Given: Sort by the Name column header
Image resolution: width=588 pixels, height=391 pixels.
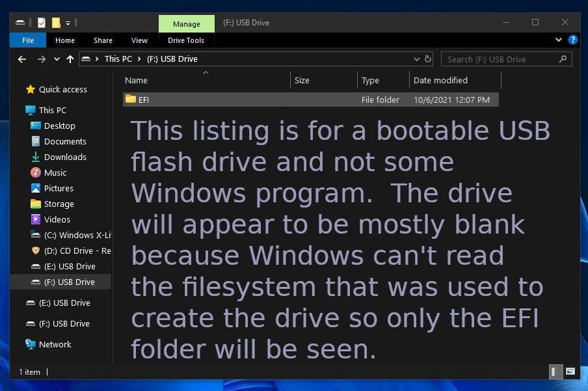Looking at the screenshot, I should [206, 80].
